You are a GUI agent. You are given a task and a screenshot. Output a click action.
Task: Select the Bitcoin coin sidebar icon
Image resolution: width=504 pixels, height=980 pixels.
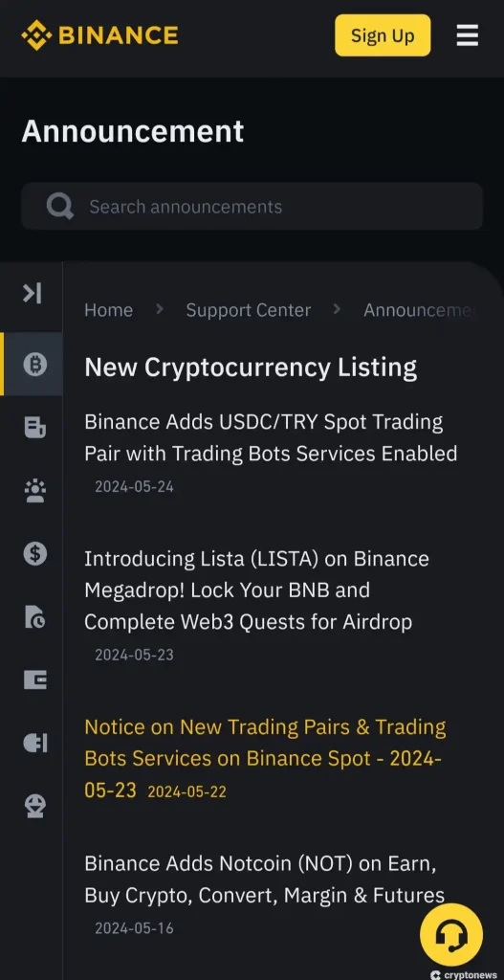coord(35,364)
